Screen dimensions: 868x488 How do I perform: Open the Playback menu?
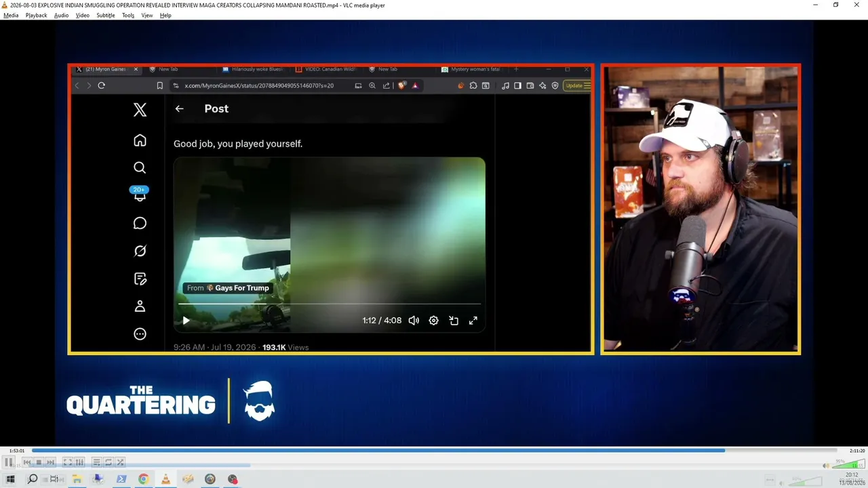pyautogui.click(x=37, y=16)
